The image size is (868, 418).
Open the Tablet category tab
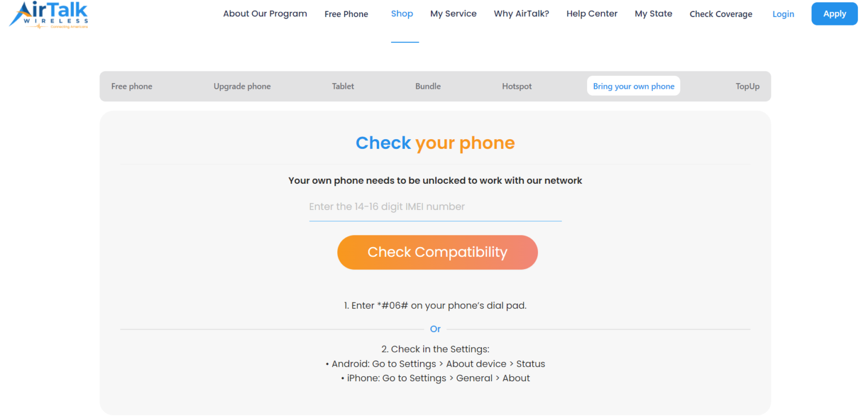[342, 86]
